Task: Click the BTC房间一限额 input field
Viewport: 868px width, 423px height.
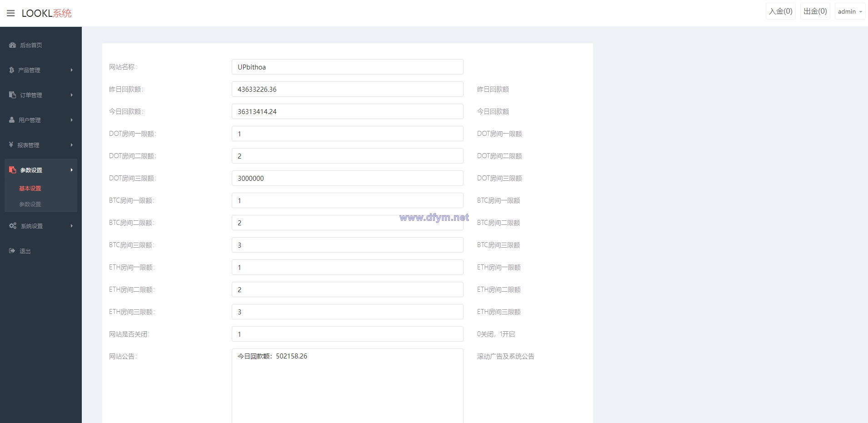Action: pos(348,200)
